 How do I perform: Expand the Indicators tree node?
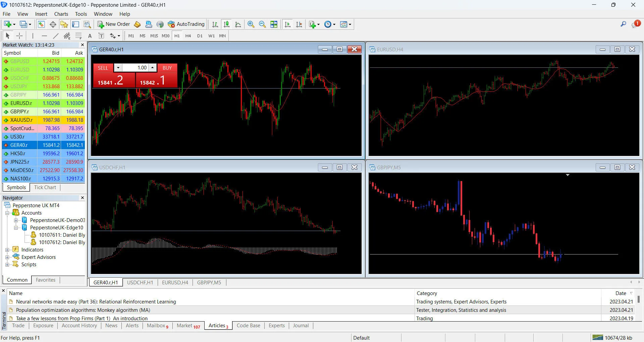pos(7,250)
